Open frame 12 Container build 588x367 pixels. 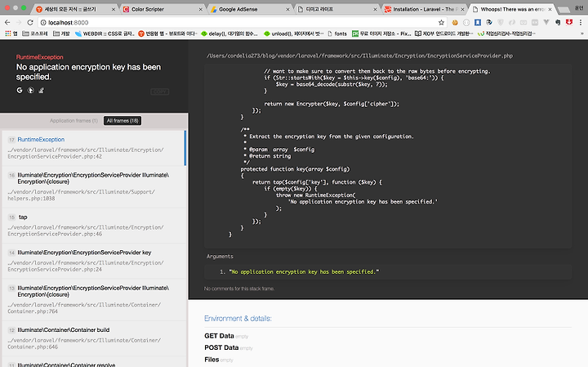tap(92, 338)
